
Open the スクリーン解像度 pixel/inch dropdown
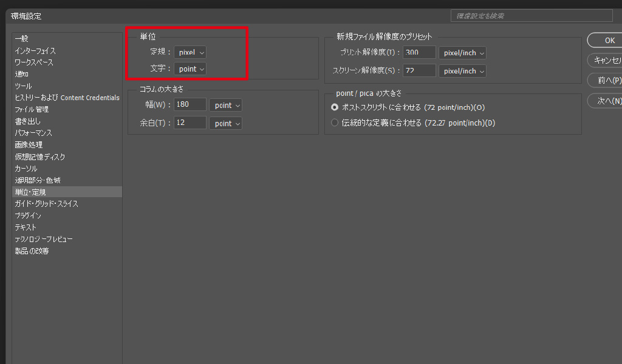(462, 71)
